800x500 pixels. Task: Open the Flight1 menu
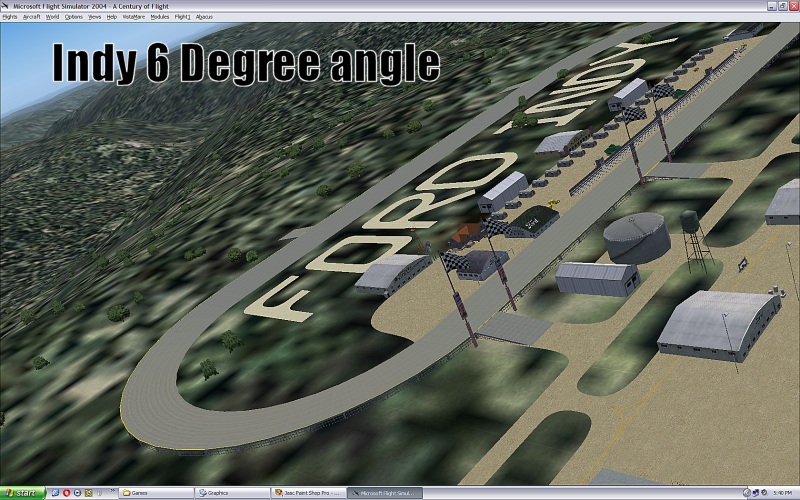tap(182, 17)
